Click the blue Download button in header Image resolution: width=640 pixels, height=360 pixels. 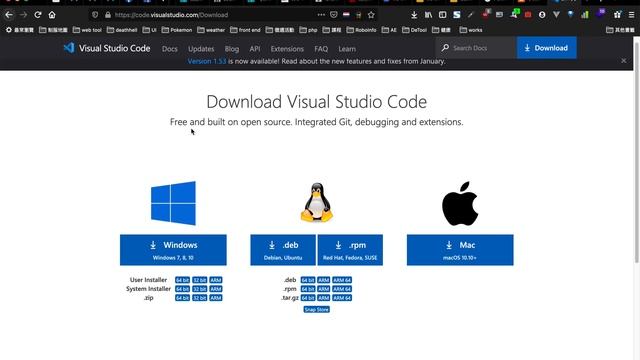coord(547,48)
